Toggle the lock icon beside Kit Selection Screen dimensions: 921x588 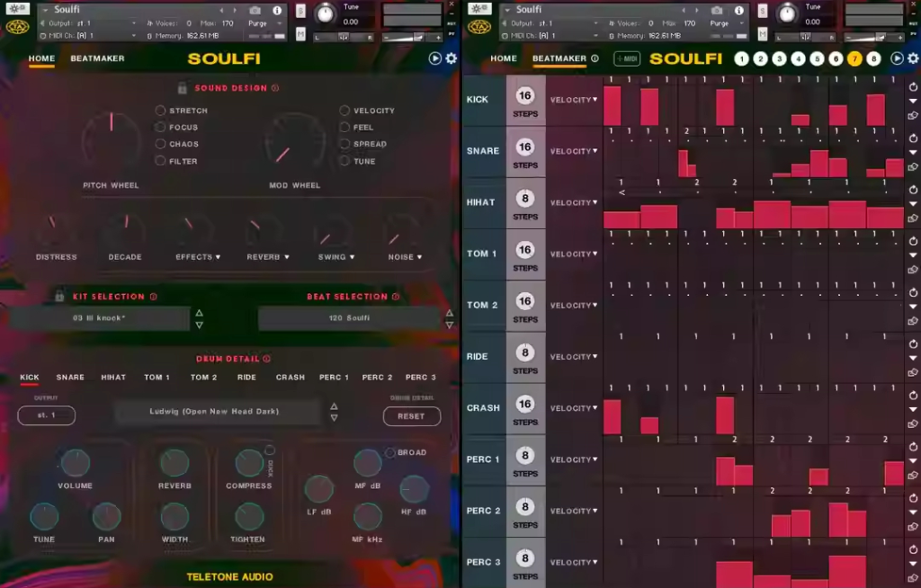pos(59,296)
